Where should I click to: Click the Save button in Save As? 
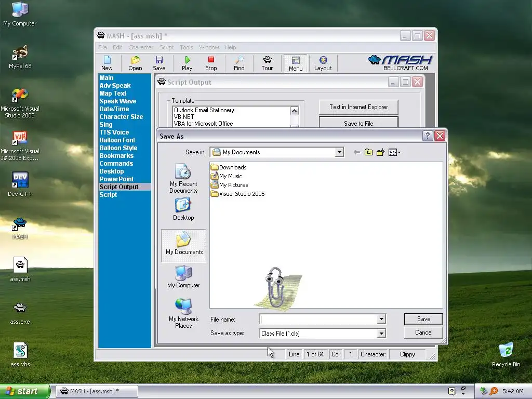[423, 319]
